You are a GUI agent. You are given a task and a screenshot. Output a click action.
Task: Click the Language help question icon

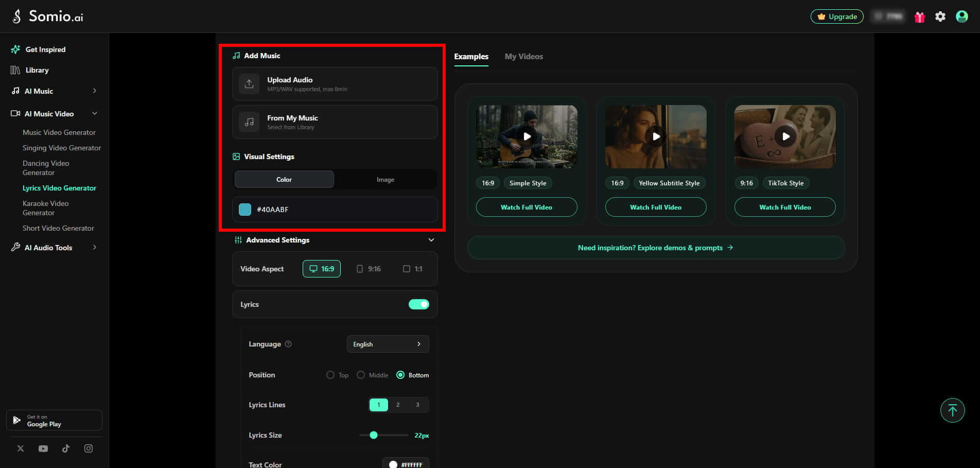point(288,344)
